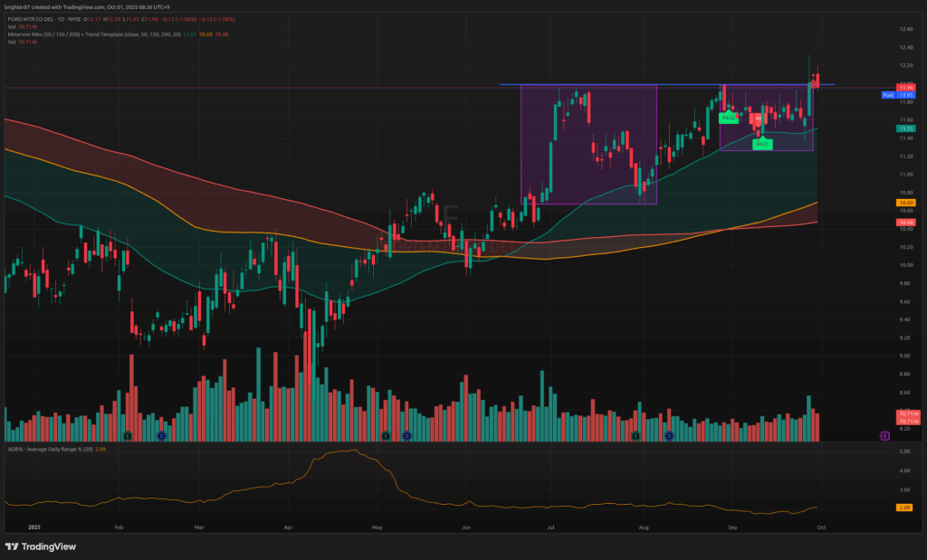
Task: Click the orange 2.09 ADR value label
Action: coord(905,508)
